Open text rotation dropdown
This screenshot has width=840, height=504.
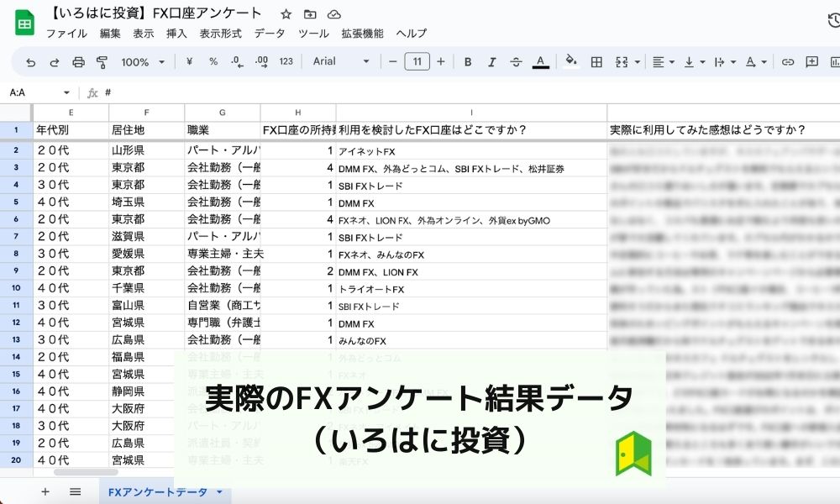tap(756, 62)
